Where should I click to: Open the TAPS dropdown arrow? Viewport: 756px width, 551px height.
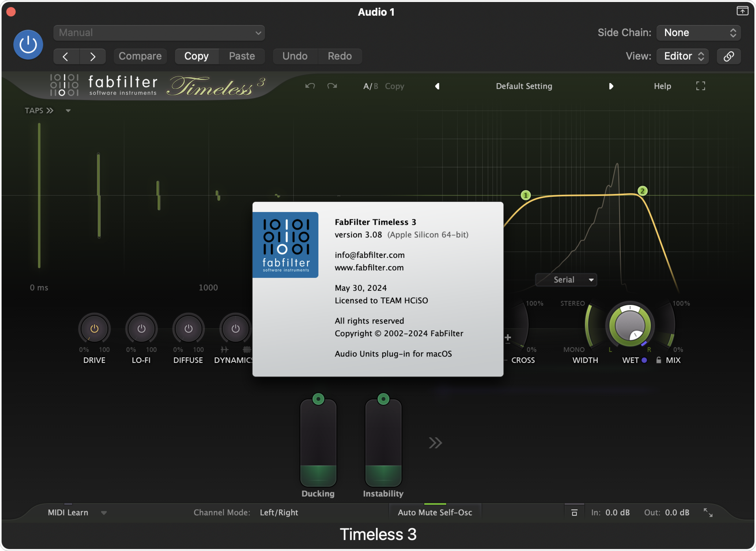pyautogui.click(x=68, y=111)
